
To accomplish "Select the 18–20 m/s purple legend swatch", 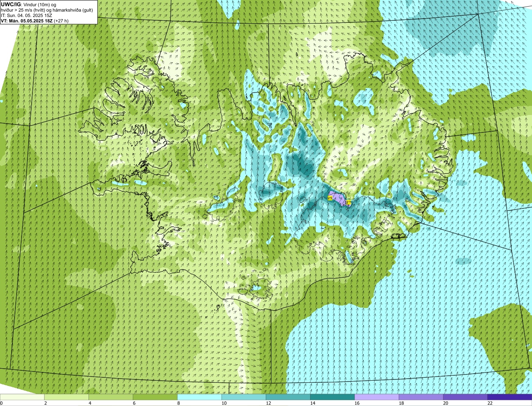I will [x=421, y=397].
